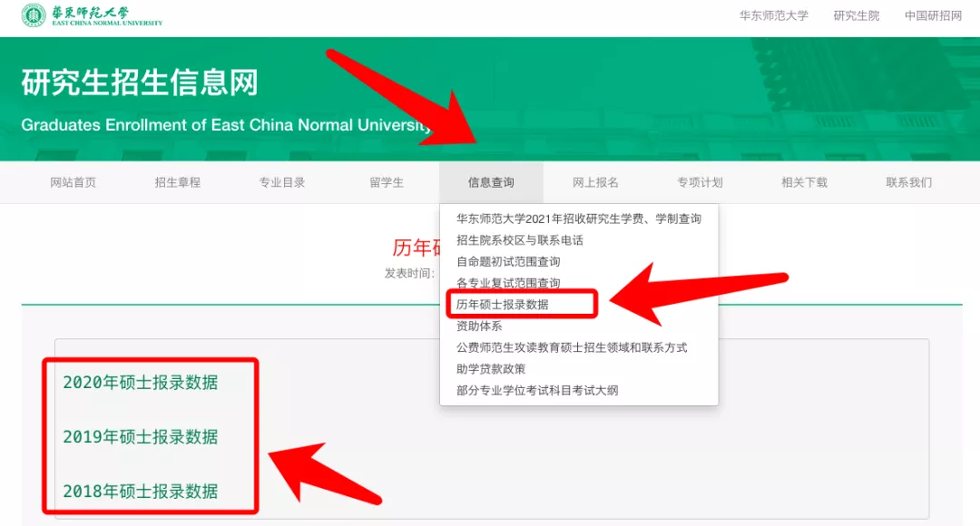The height and width of the screenshot is (526, 980).
Task: Click the 专项计划 navigation item
Action: [x=700, y=181]
